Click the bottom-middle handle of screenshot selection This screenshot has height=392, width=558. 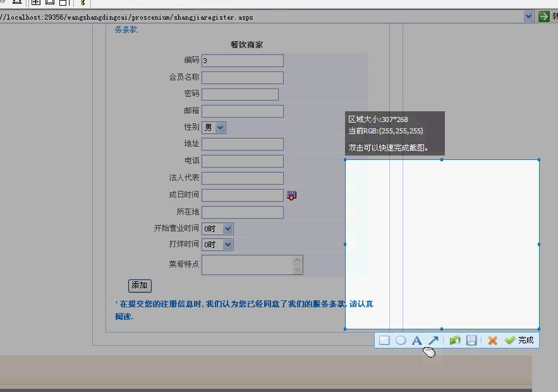[442, 329]
